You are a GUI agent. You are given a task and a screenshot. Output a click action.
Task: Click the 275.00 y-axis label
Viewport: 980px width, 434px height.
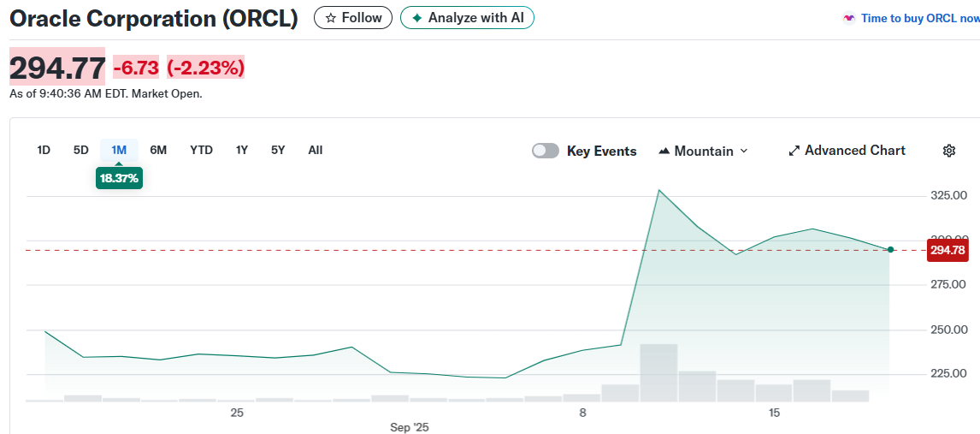pyautogui.click(x=948, y=284)
